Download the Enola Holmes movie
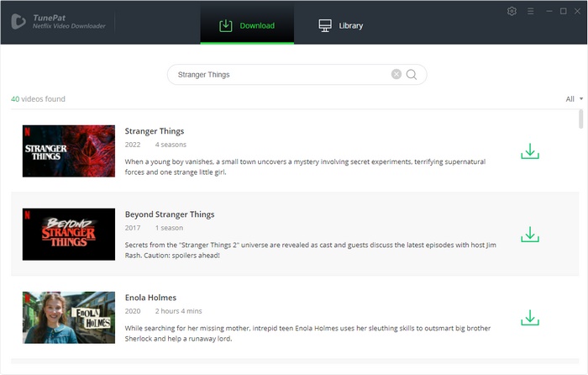This screenshot has height=375, width=588. point(530,318)
